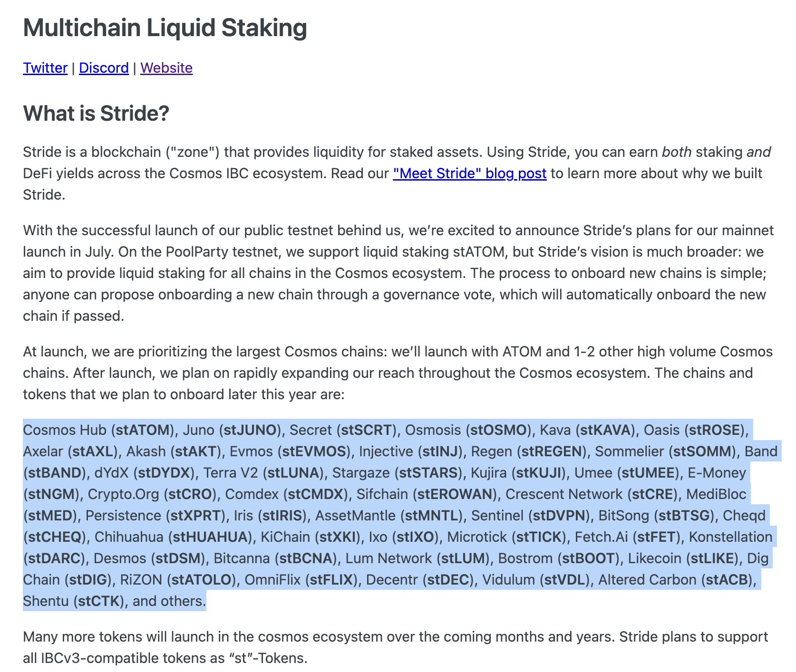Click the Multichain Liquid Staking heading
Image resolution: width=796 pixels, height=672 pixels.
click(165, 28)
